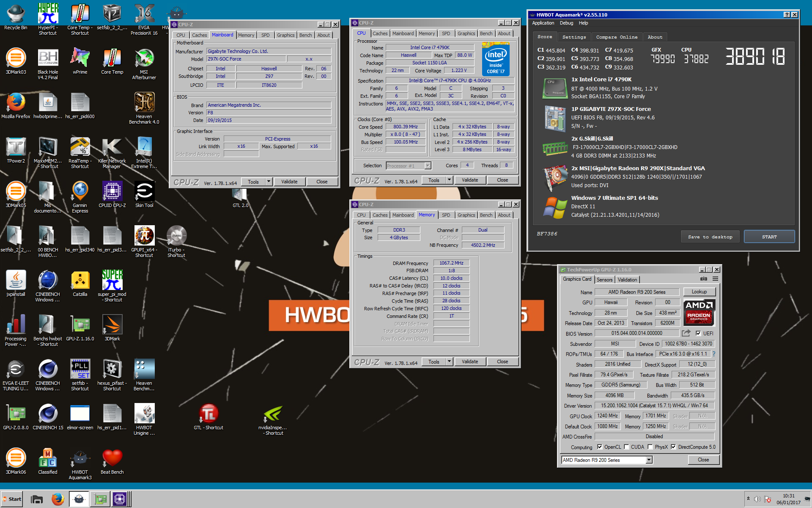Open setfsb shortcut PLL SET icon
This screenshot has height=508, width=812.
[80, 375]
